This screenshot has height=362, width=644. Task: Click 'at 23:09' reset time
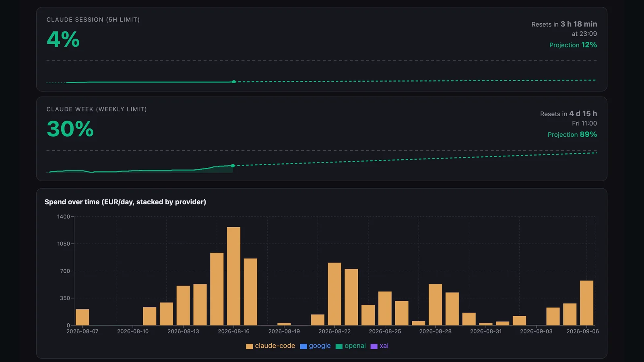[584, 34]
